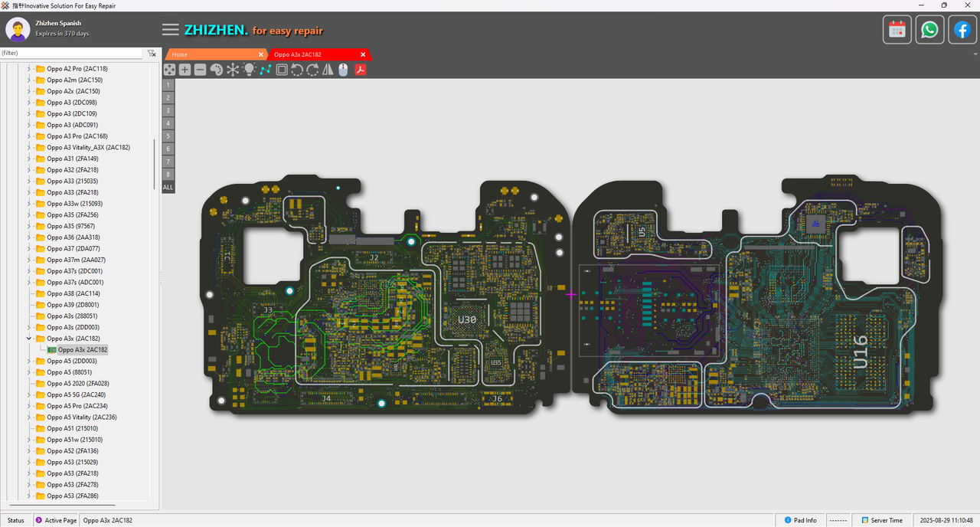980x527 pixels.
Task: Toggle the light bulb highlight tool
Action: point(249,70)
